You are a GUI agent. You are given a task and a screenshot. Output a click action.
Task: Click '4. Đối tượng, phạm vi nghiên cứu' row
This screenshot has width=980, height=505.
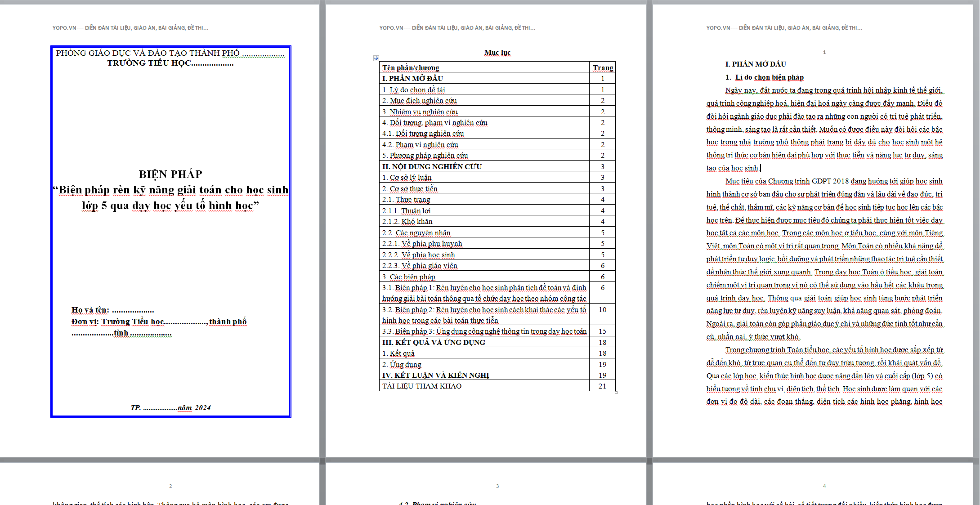497,122
